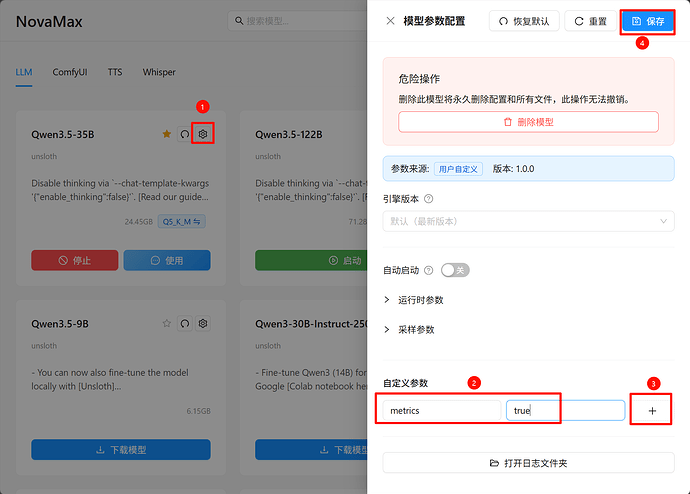Click the parameter value field containing true
690x494 pixels.
click(565, 410)
